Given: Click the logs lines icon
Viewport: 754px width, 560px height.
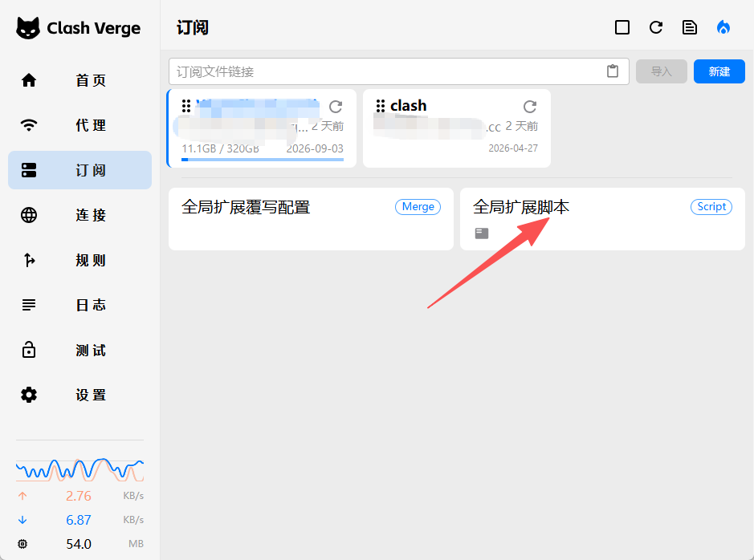Looking at the screenshot, I should point(29,305).
